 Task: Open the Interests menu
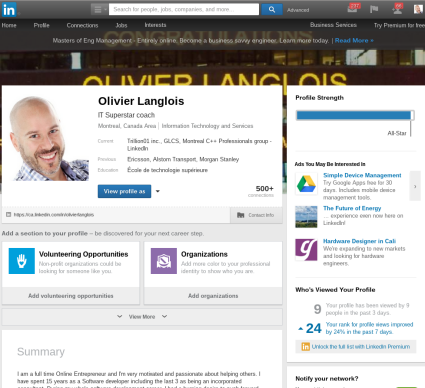coord(155,25)
